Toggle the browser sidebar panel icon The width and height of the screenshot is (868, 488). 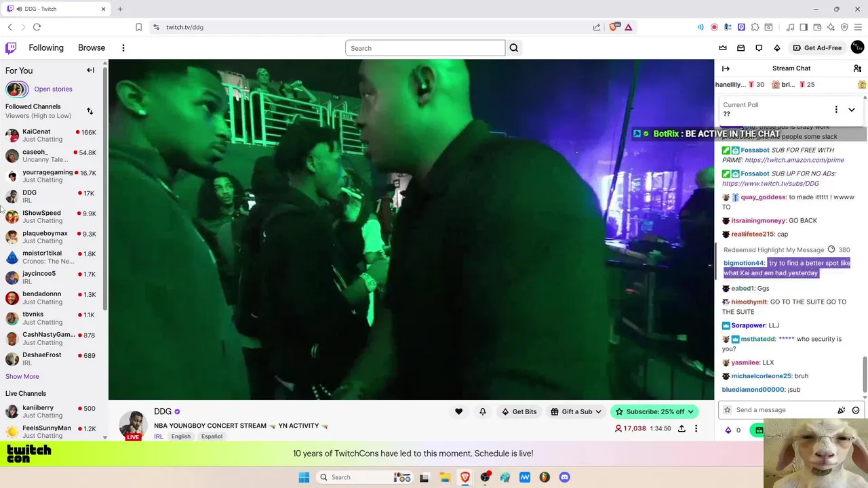tap(804, 27)
